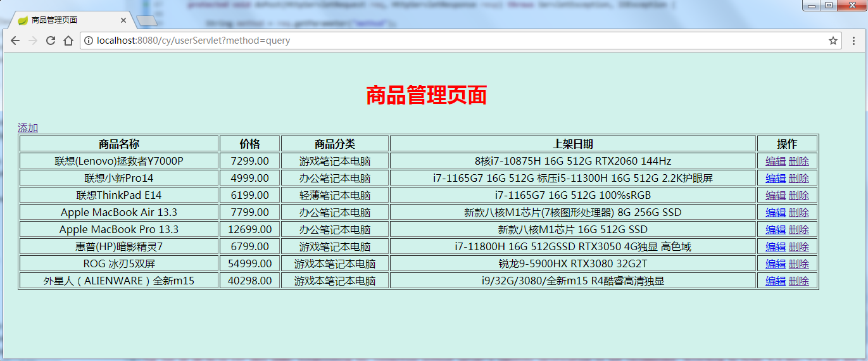Select the price cell 54999.00
The width and height of the screenshot is (868, 361).
[250, 263]
